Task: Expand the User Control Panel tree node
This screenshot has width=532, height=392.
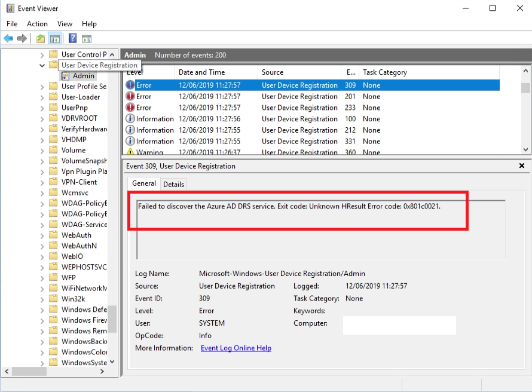Action: [x=41, y=54]
